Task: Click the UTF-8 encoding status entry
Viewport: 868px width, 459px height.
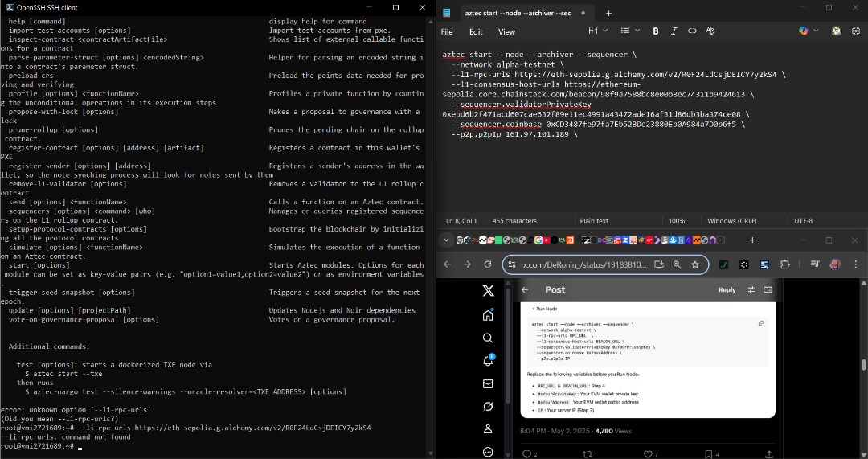Action: tap(803, 221)
